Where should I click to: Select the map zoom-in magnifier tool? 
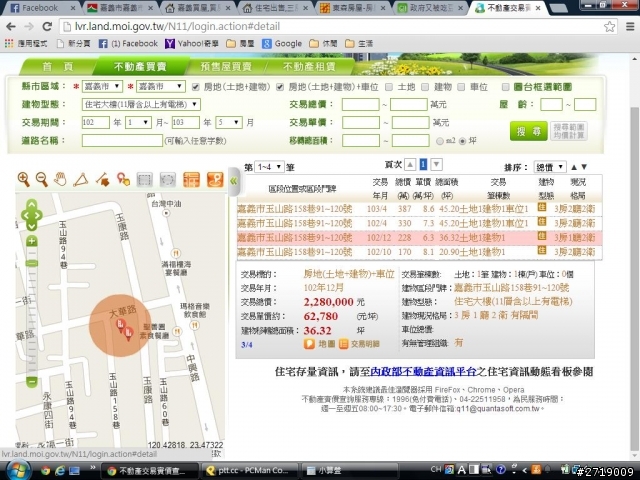pyautogui.click(x=24, y=179)
